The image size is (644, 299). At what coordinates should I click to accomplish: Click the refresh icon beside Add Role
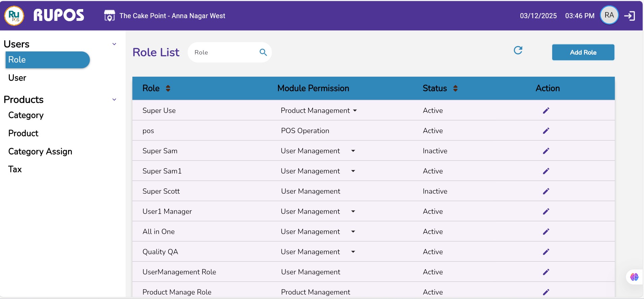[x=518, y=50]
